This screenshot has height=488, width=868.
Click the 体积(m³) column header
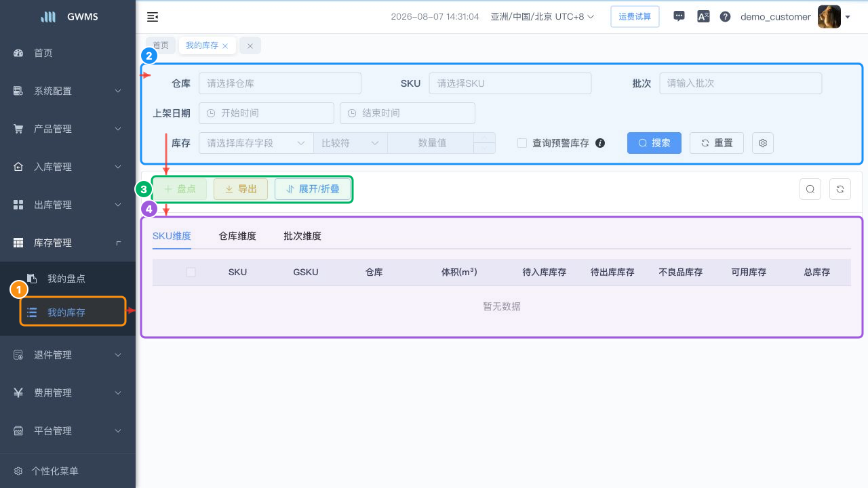pos(459,272)
